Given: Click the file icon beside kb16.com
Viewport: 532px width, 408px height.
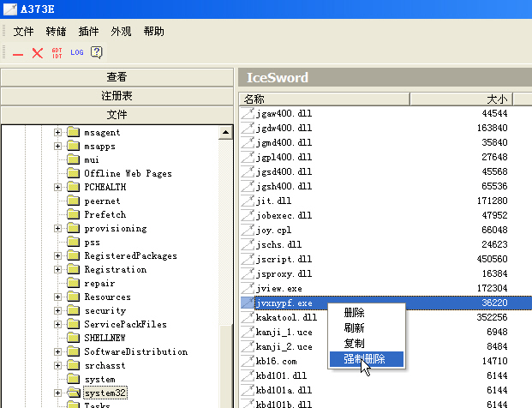Looking at the screenshot, I should click(248, 361).
